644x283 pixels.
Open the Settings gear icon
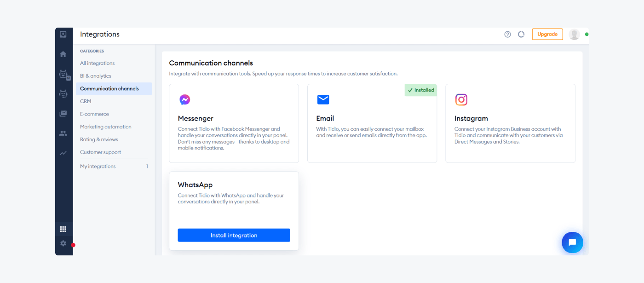(63, 243)
